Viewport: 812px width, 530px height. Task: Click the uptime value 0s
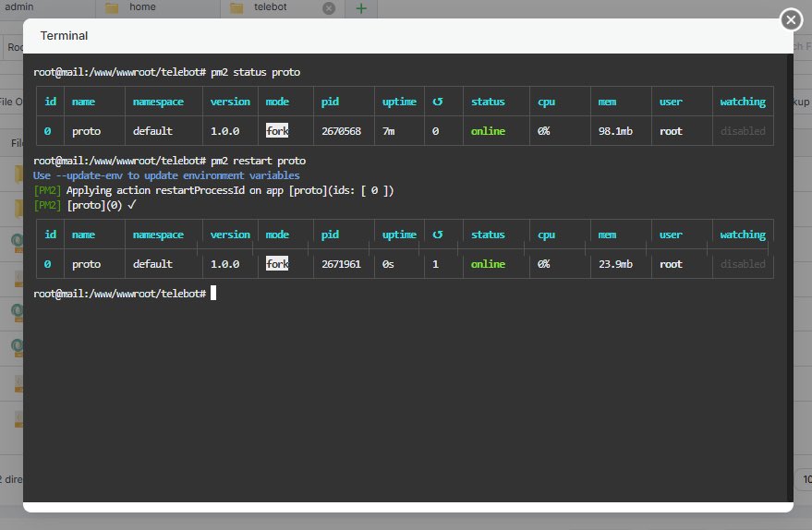point(388,264)
